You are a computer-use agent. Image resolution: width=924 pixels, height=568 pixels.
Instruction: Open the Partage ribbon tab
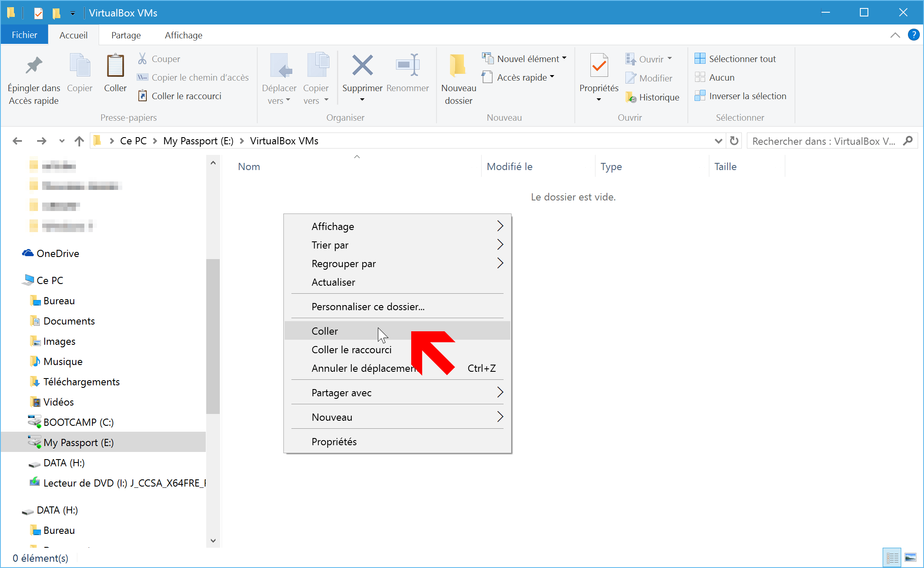coord(126,35)
